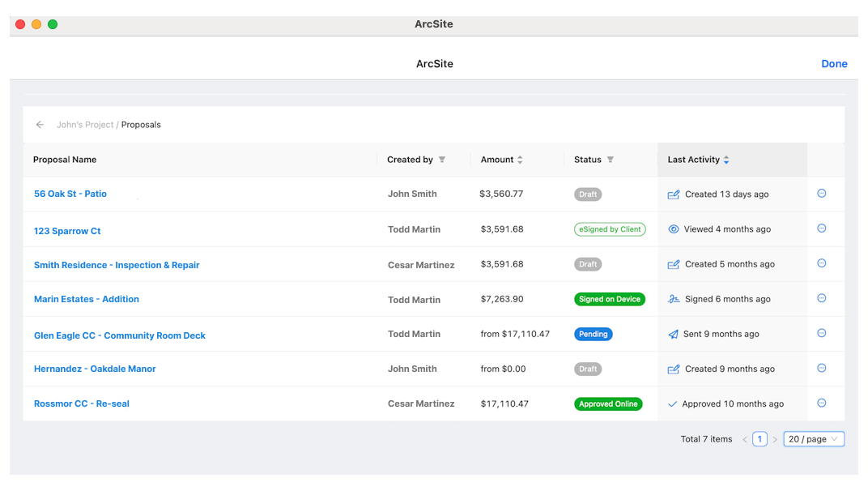Open the Status column filter icon
The width and height of the screenshot is (868, 491).
pos(610,160)
